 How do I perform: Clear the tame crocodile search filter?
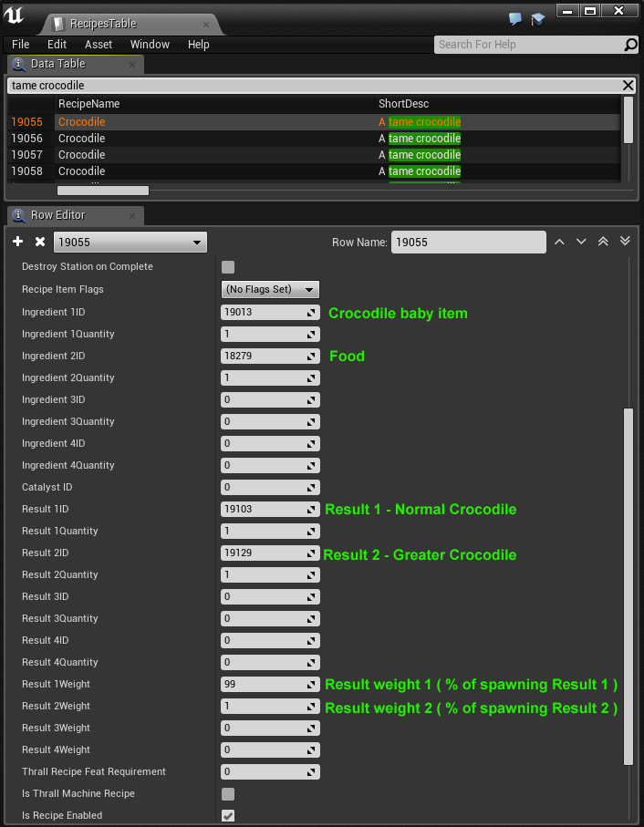tap(628, 85)
